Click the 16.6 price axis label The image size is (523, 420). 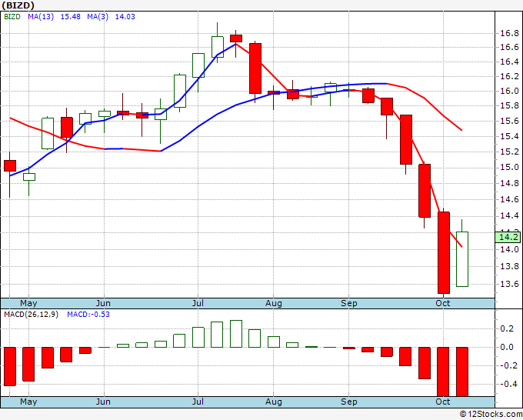click(x=509, y=47)
